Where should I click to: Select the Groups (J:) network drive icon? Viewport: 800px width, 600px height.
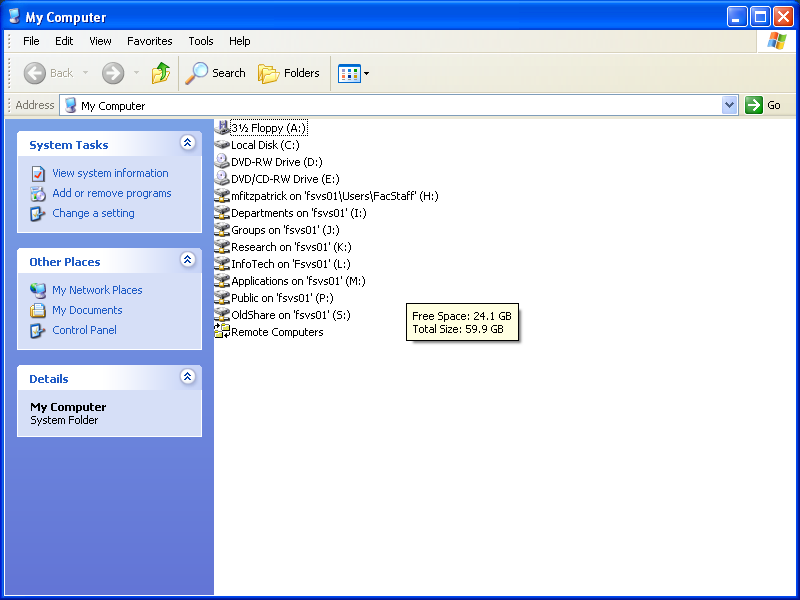click(222, 230)
